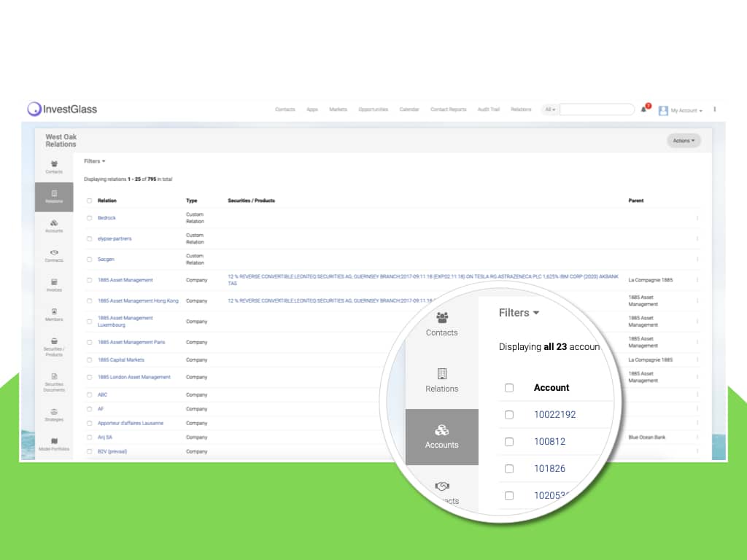Open the Actions dropdown button

point(684,141)
